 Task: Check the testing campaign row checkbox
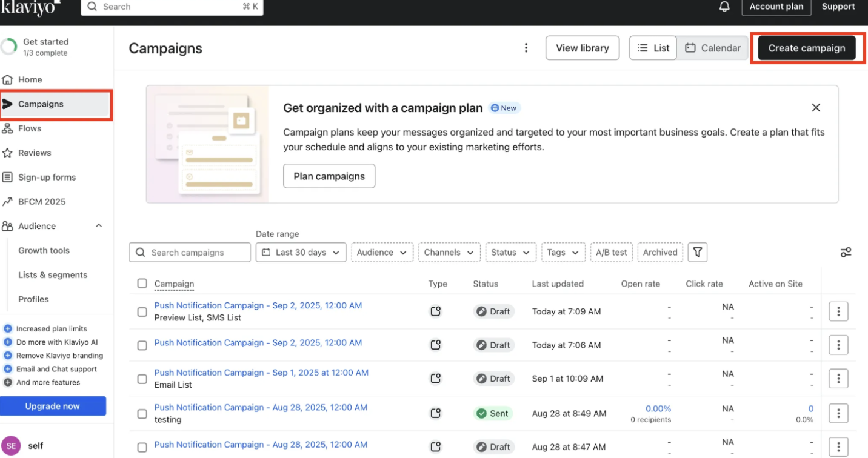[142, 414]
